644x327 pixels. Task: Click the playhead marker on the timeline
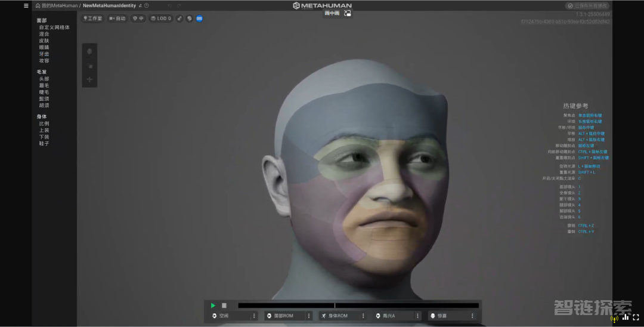[335, 306]
